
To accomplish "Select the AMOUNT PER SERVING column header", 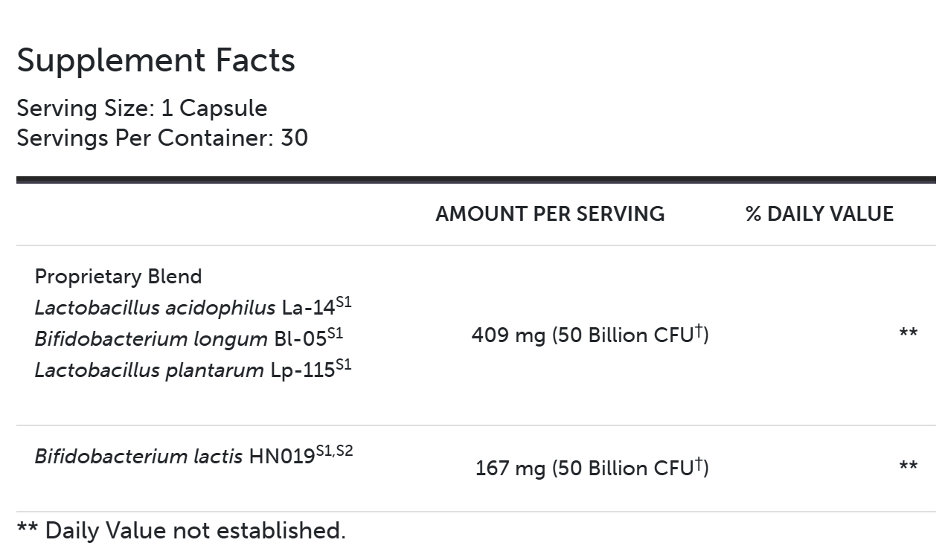I will 550,214.
